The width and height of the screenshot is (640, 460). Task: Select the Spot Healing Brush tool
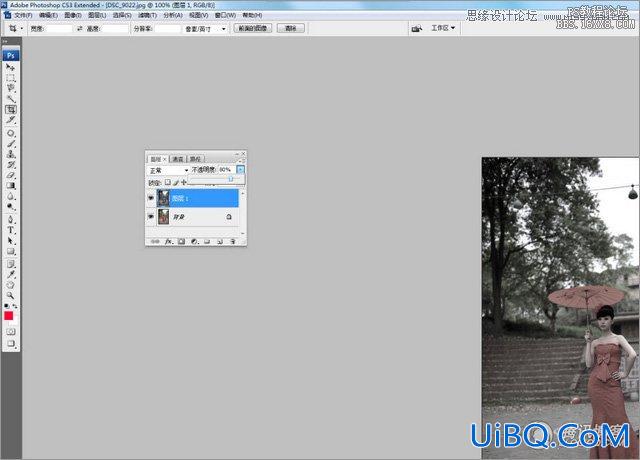pos(10,133)
